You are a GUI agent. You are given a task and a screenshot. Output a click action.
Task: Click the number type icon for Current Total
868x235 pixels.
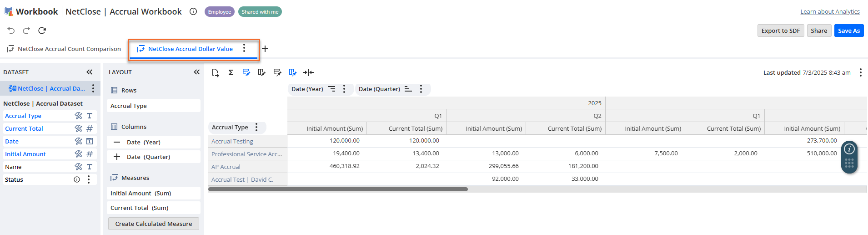click(x=90, y=128)
